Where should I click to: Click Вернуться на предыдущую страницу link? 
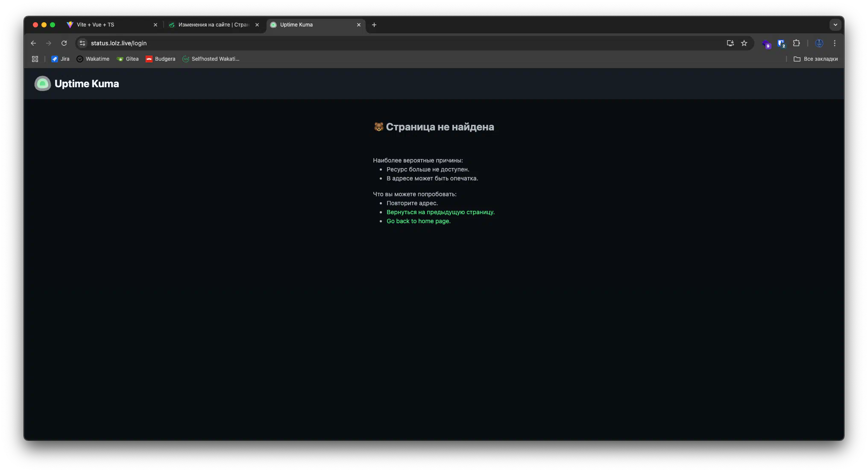tap(440, 212)
